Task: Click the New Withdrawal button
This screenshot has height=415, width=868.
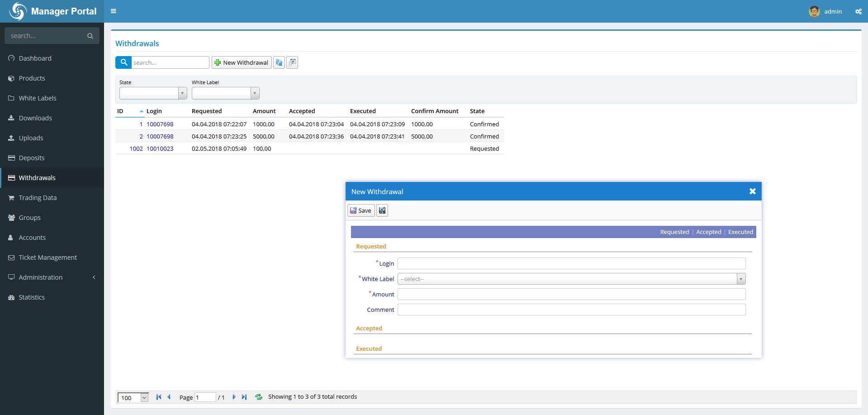Action: click(242, 62)
